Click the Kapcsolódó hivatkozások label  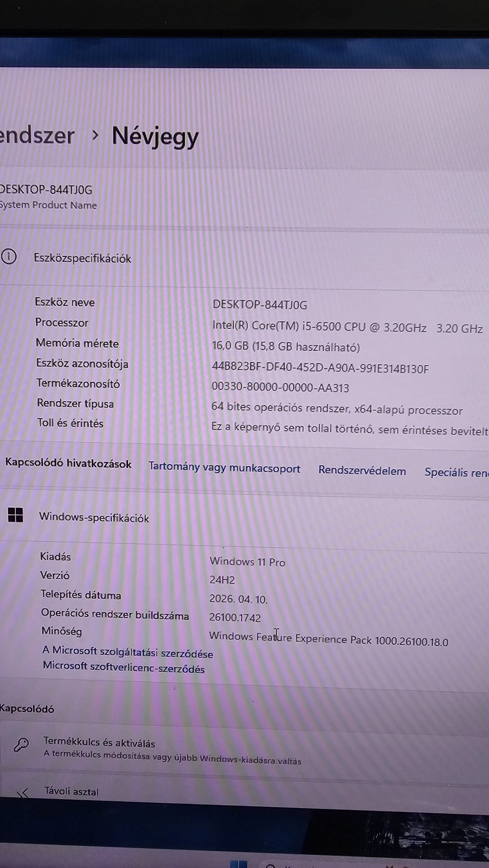[68, 464]
